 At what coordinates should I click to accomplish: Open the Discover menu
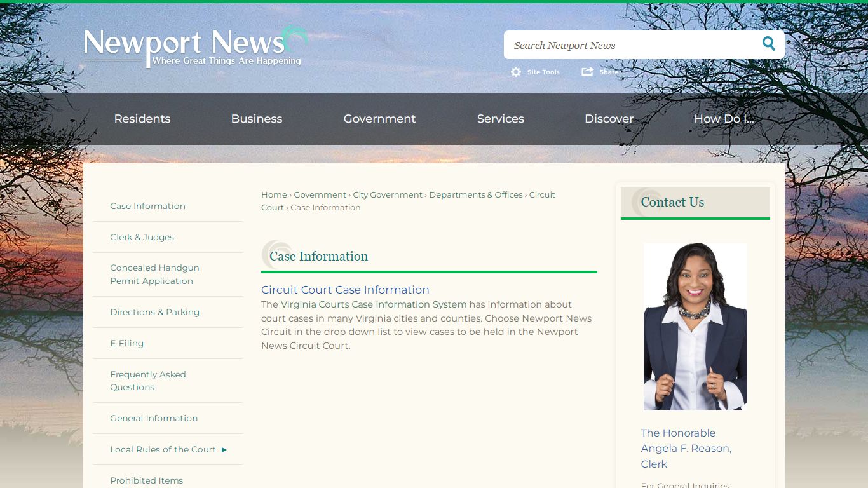tap(609, 119)
